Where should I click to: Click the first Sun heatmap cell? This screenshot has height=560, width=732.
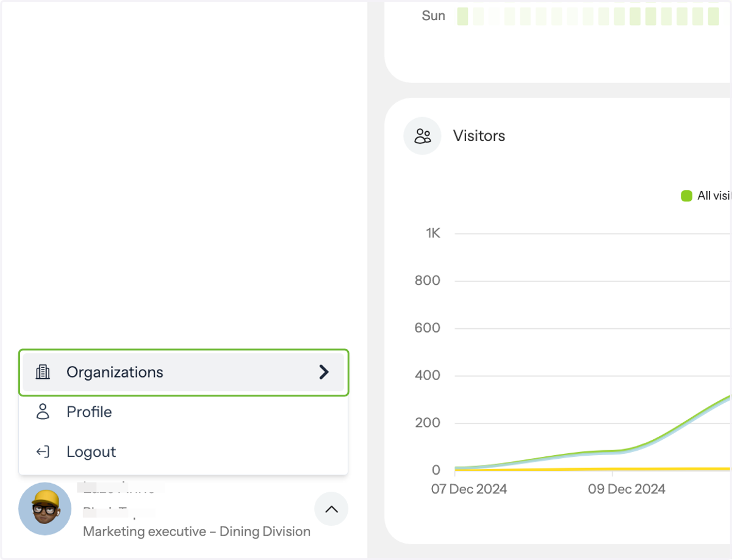[x=462, y=16]
